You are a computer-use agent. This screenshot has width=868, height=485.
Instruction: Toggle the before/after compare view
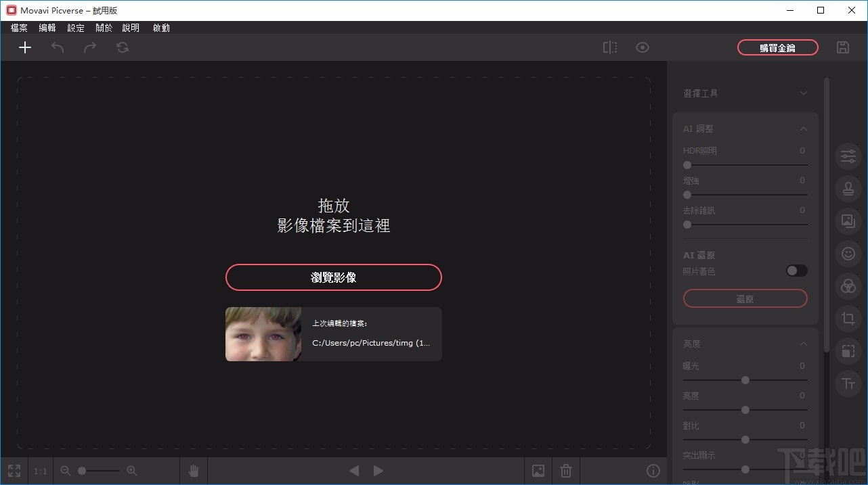[609, 47]
